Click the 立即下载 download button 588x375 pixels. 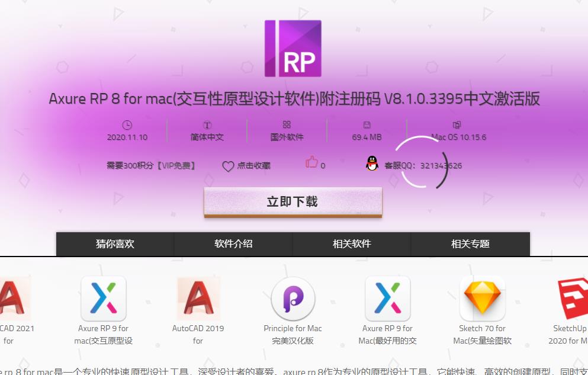[x=293, y=202]
